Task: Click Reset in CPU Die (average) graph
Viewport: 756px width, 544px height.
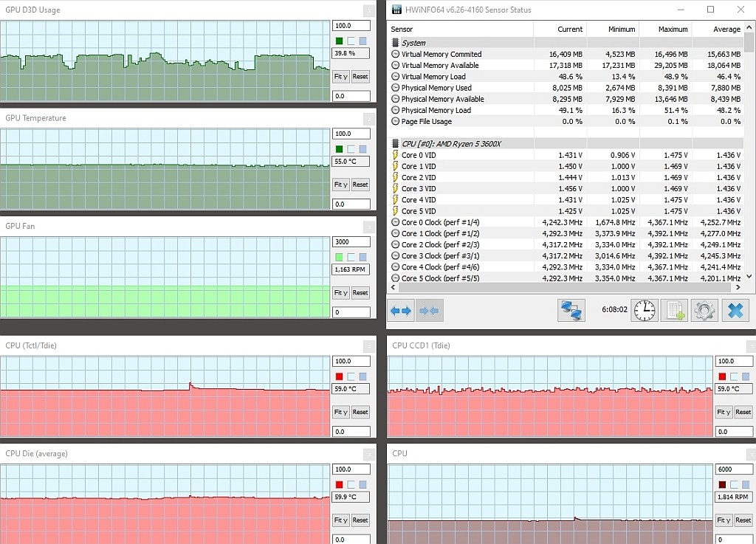Action: (360, 520)
